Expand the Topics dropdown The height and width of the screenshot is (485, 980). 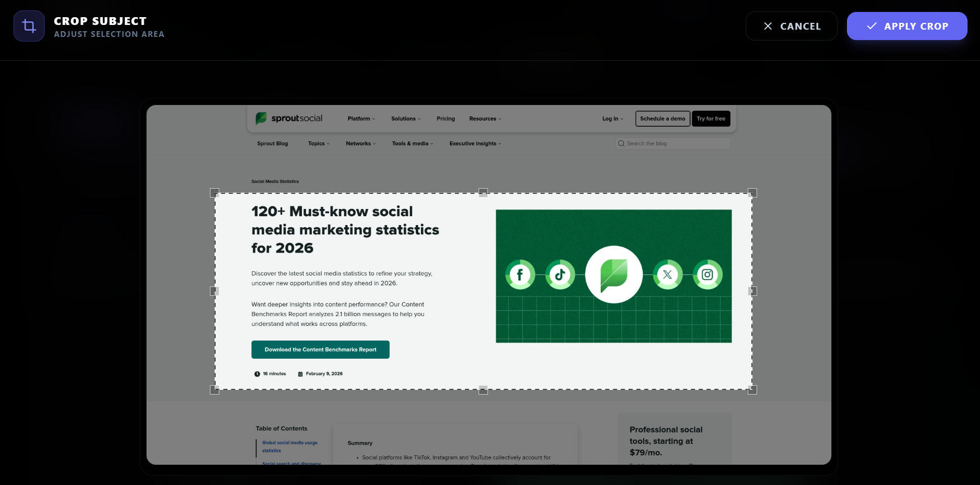(x=319, y=143)
